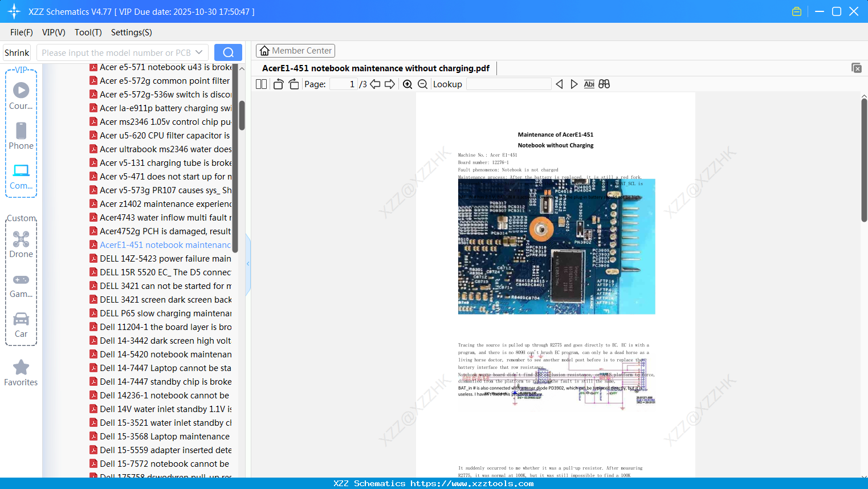Collapse the sidebar with the left panel handle
This screenshot has width=868, height=489.
click(x=248, y=264)
